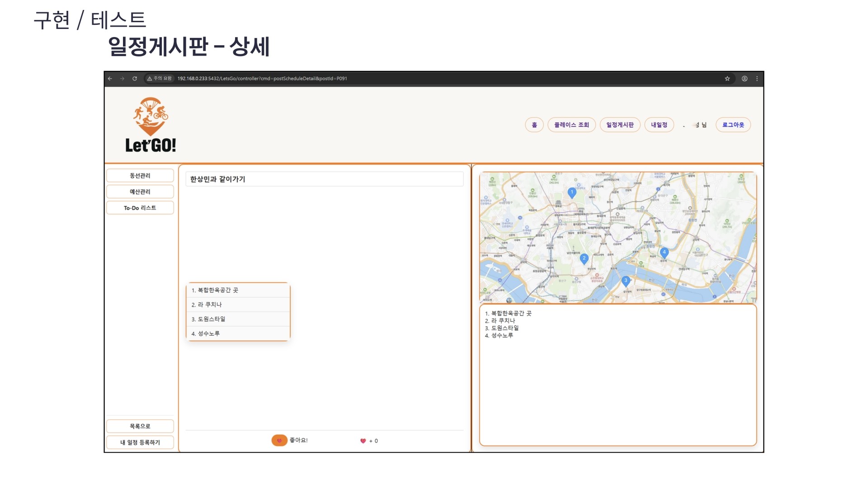Go to 홈 in the navigation

pos(534,125)
